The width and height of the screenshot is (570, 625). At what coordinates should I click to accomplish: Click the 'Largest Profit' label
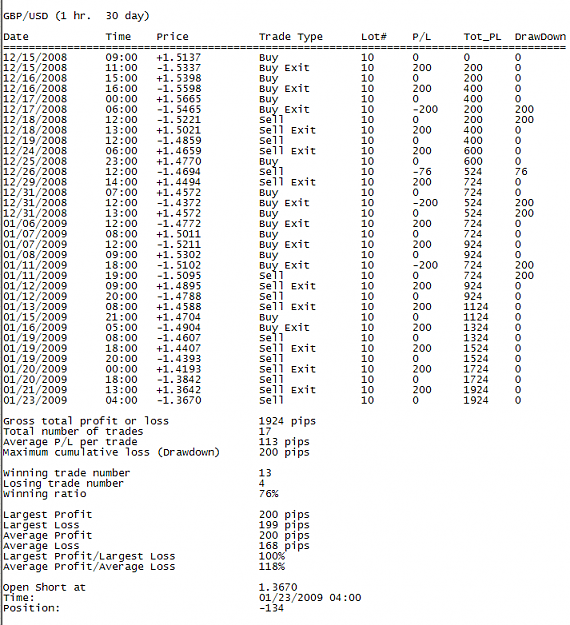click(x=47, y=515)
